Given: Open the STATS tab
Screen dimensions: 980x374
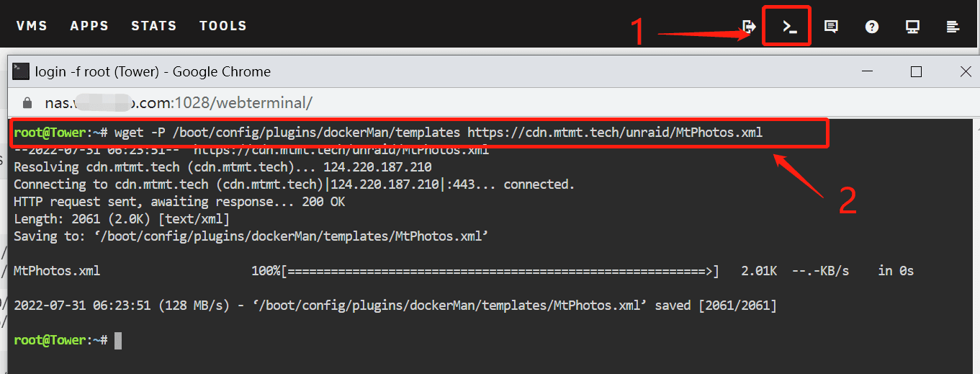Looking at the screenshot, I should click(153, 26).
